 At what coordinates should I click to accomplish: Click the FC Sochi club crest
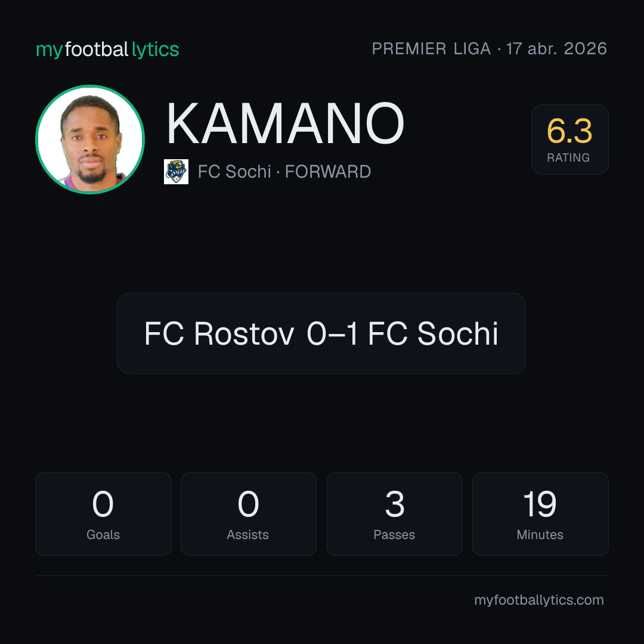pyautogui.click(x=176, y=172)
